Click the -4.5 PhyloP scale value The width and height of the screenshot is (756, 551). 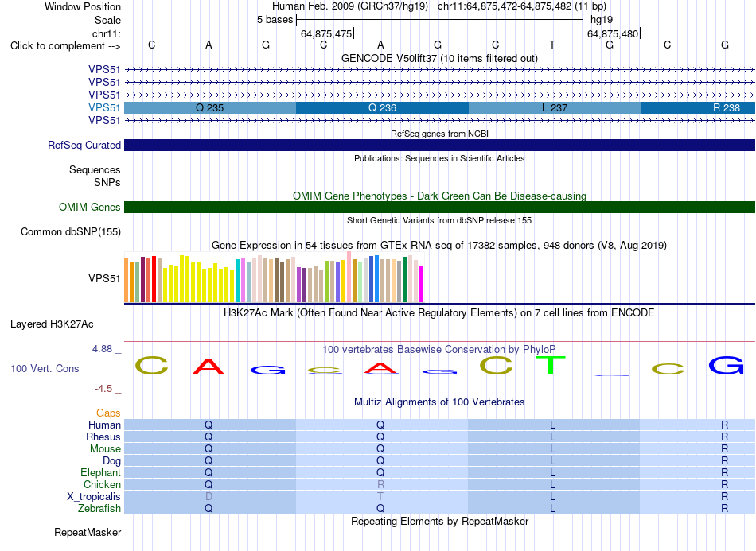(103, 389)
